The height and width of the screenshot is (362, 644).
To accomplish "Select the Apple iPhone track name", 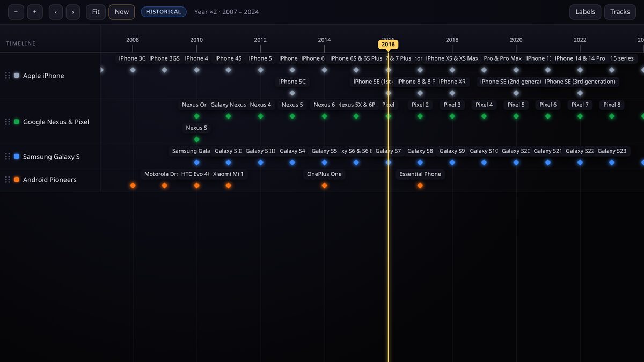I will (x=43, y=76).
